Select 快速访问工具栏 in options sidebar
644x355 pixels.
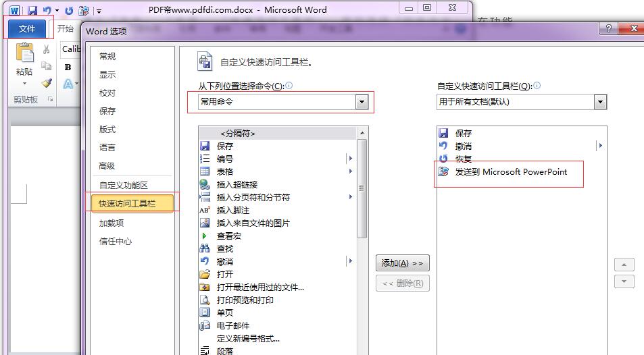(132, 203)
